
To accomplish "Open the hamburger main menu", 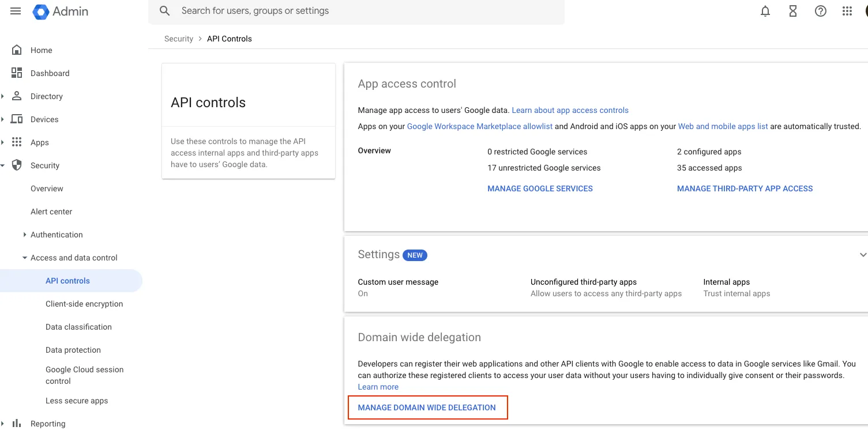I will click(x=16, y=11).
